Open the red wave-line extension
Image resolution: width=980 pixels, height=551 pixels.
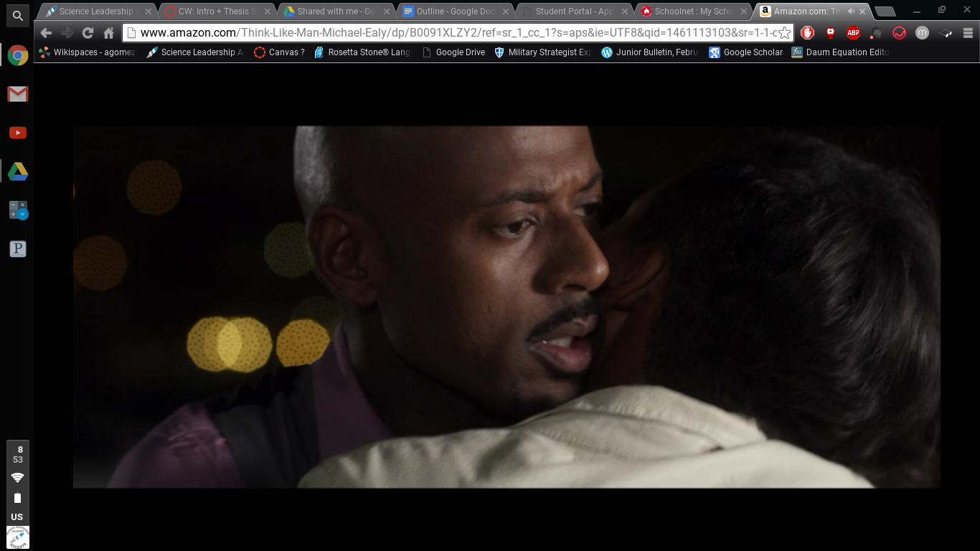coord(899,33)
